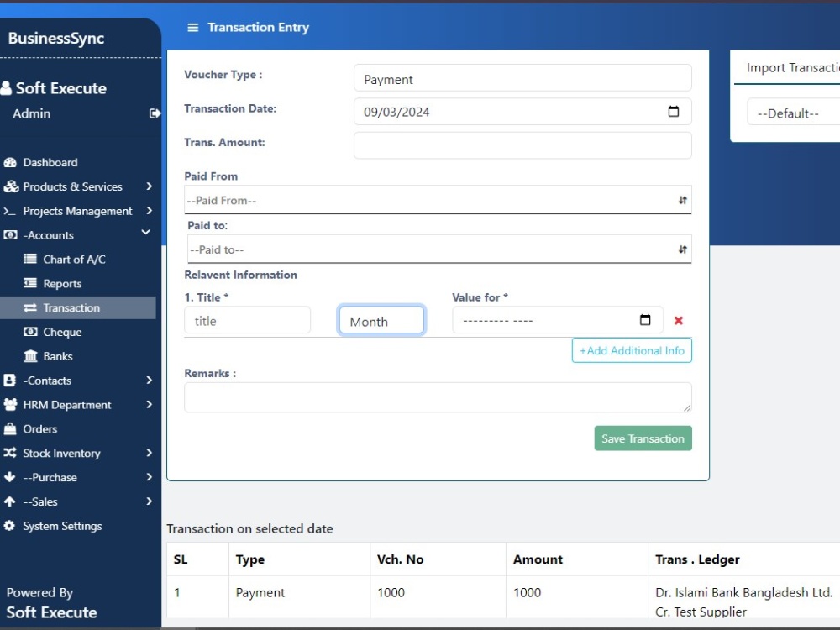This screenshot has height=630, width=840.
Task: Click the HRM Department people icon
Action: (10, 405)
